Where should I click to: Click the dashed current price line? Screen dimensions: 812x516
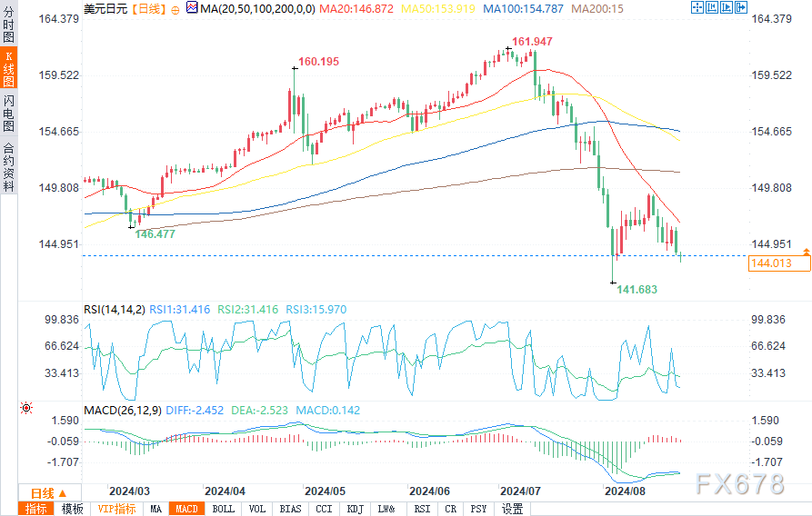[415, 255]
